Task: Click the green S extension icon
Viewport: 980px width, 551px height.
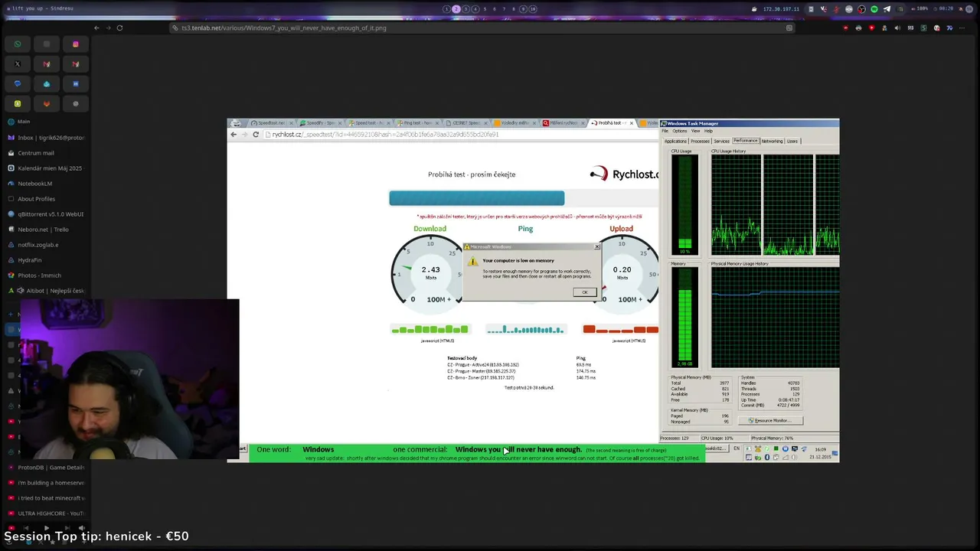Action: pyautogui.click(x=923, y=28)
